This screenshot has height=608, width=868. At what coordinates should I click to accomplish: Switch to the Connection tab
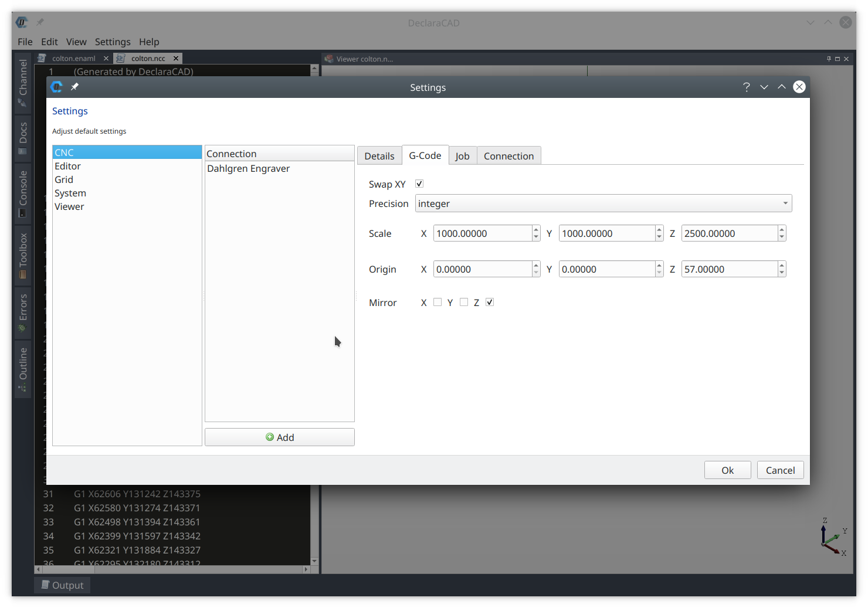click(509, 156)
